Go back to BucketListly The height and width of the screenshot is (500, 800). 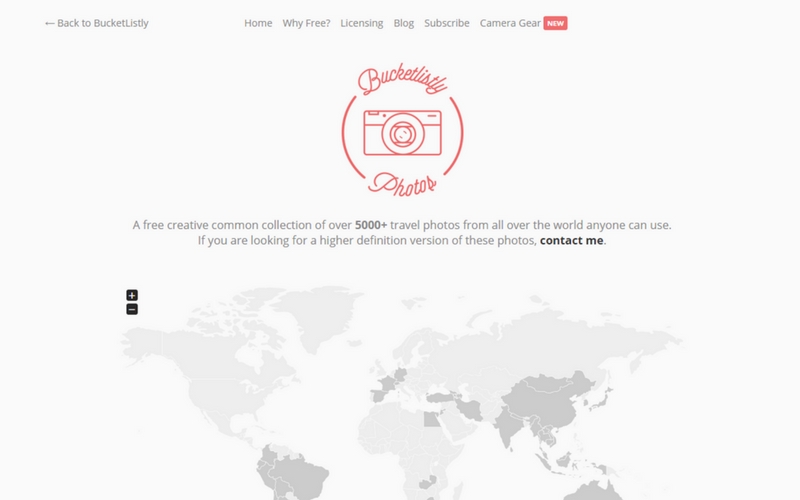pos(96,23)
